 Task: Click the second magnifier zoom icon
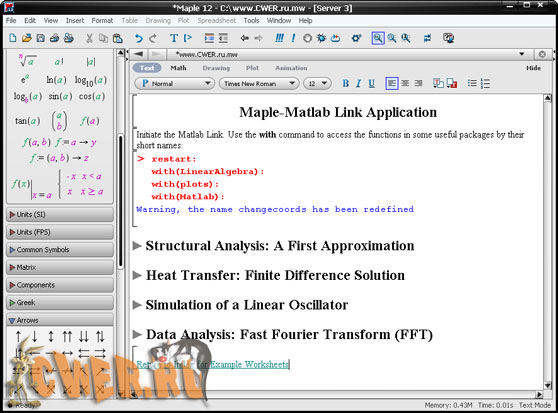392,38
